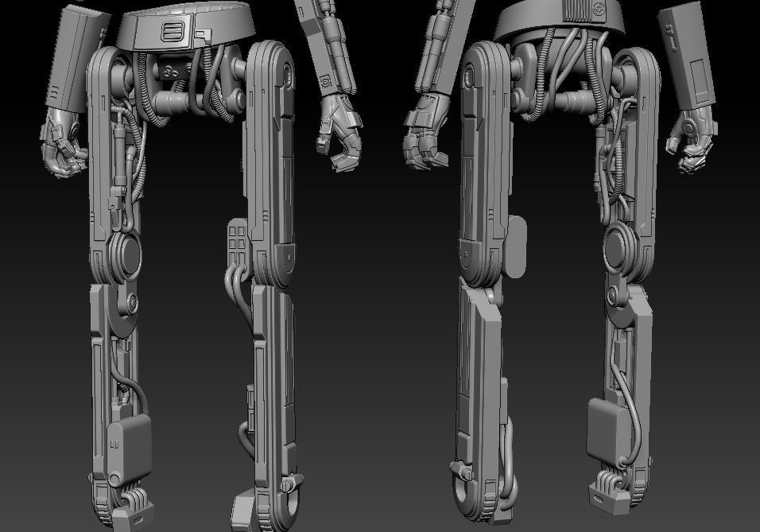Click the circular knee joint disc on the left view's leg
This screenshot has width=760, height=532.
(x=126, y=255)
